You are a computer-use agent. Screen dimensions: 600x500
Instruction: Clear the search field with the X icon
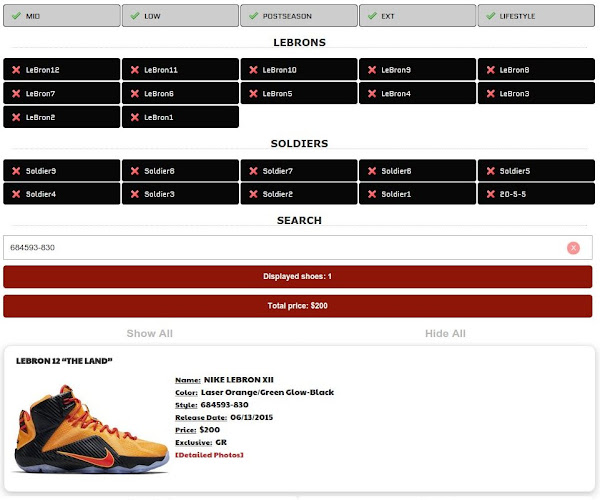click(x=573, y=248)
